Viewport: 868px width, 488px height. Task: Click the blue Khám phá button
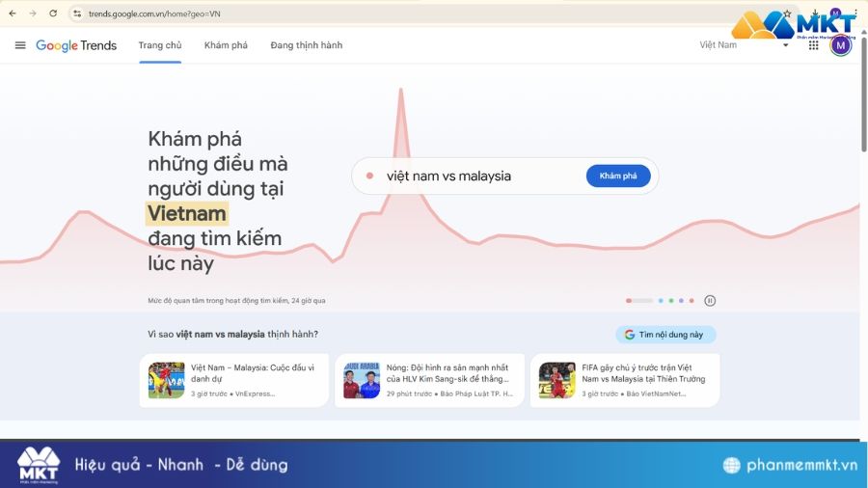click(x=618, y=176)
